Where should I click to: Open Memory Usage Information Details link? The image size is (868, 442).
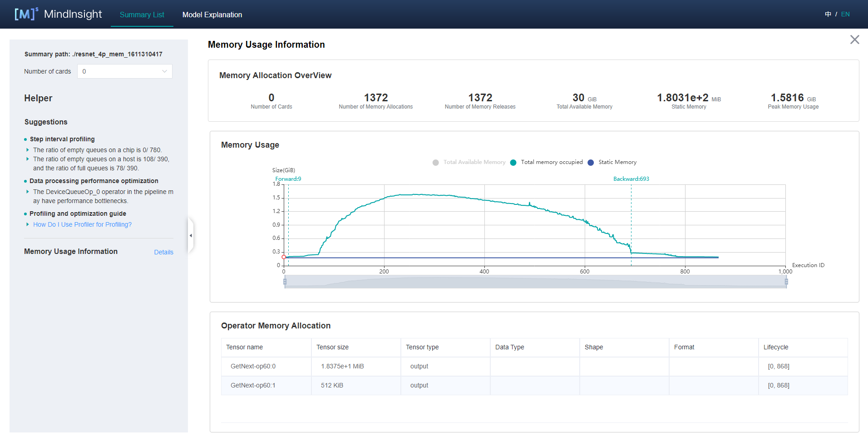pos(163,252)
